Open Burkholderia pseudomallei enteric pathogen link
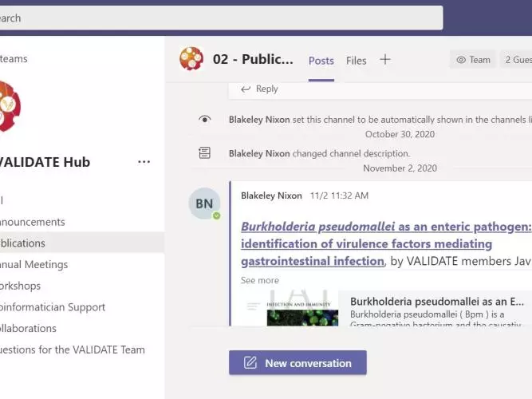The width and height of the screenshot is (532, 399). point(385,244)
